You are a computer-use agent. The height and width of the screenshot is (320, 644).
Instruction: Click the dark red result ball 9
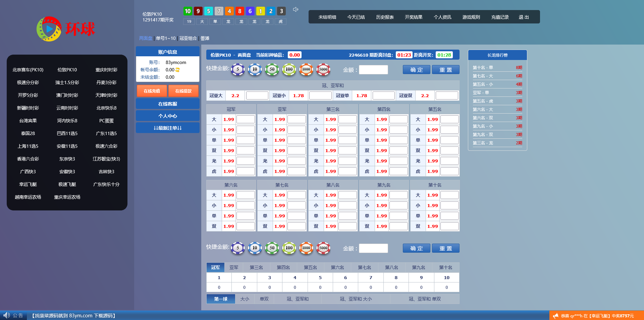tap(198, 11)
